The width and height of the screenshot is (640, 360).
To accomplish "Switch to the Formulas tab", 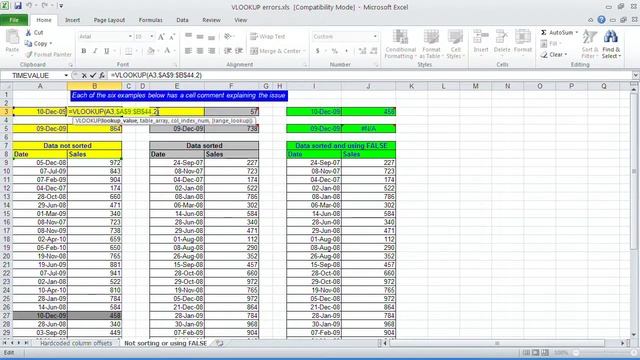I will (151, 20).
